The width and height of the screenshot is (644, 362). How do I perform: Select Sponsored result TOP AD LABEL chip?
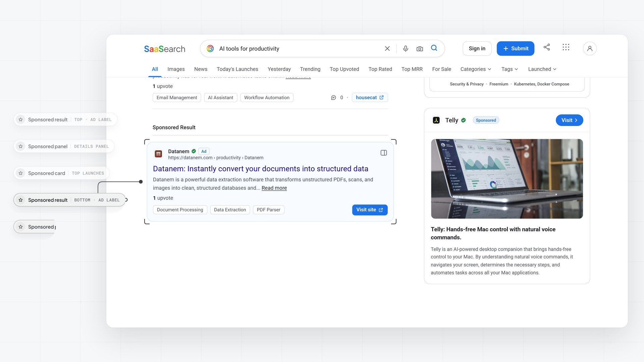65,120
